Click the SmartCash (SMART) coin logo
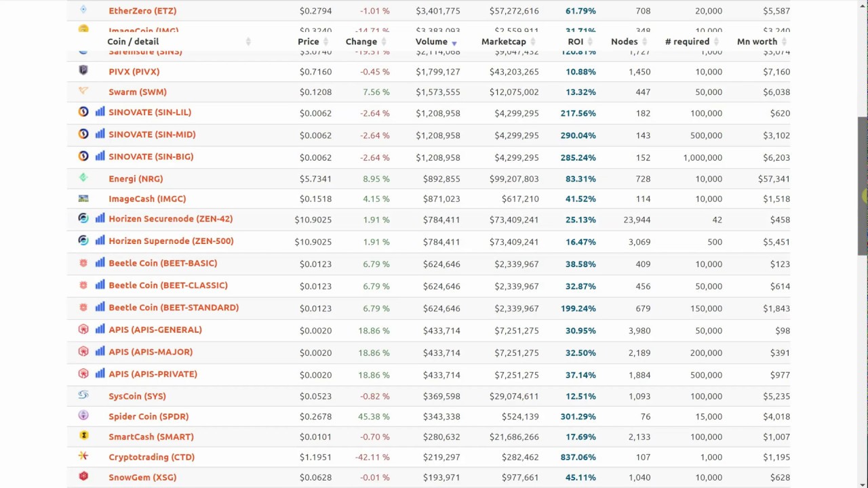Viewport: 868px width, 488px height. click(x=83, y=435)
